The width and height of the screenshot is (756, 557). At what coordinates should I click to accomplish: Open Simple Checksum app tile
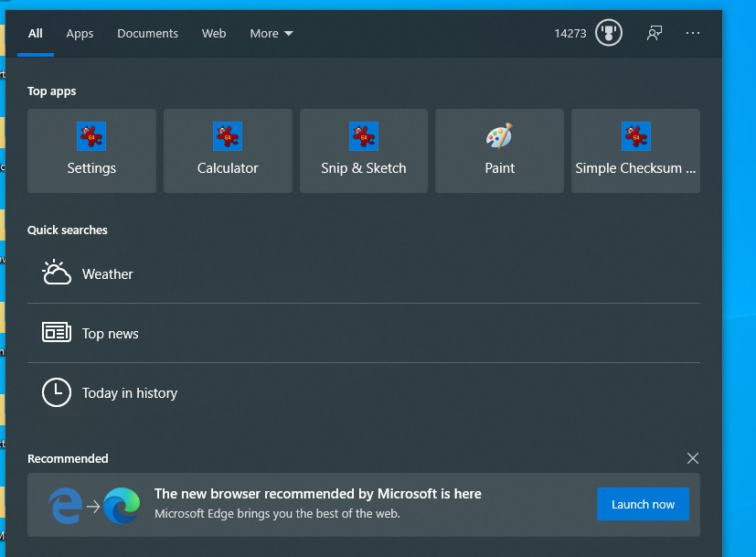635,151
